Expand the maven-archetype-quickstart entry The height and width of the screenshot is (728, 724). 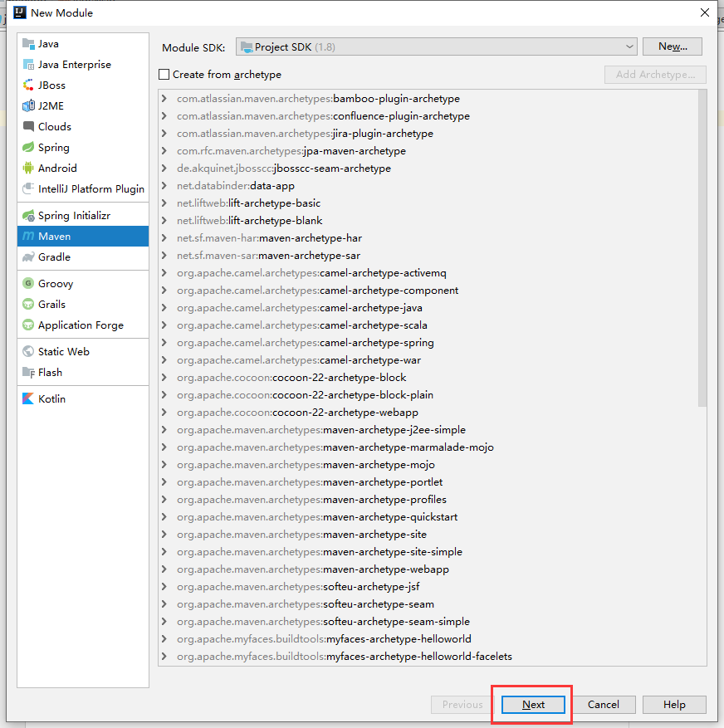165,517
